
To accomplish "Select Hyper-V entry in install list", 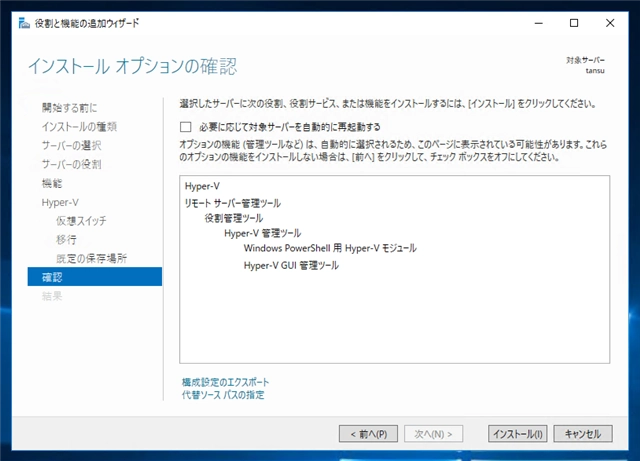I will pyautogui.click(x=202, y=186).
